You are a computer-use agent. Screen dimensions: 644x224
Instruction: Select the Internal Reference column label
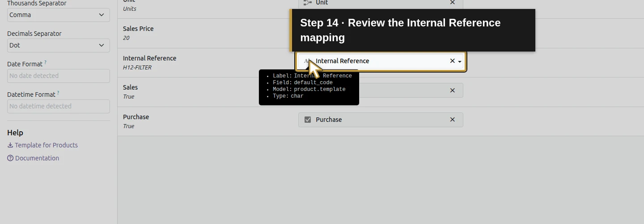[x=149, y=58]
